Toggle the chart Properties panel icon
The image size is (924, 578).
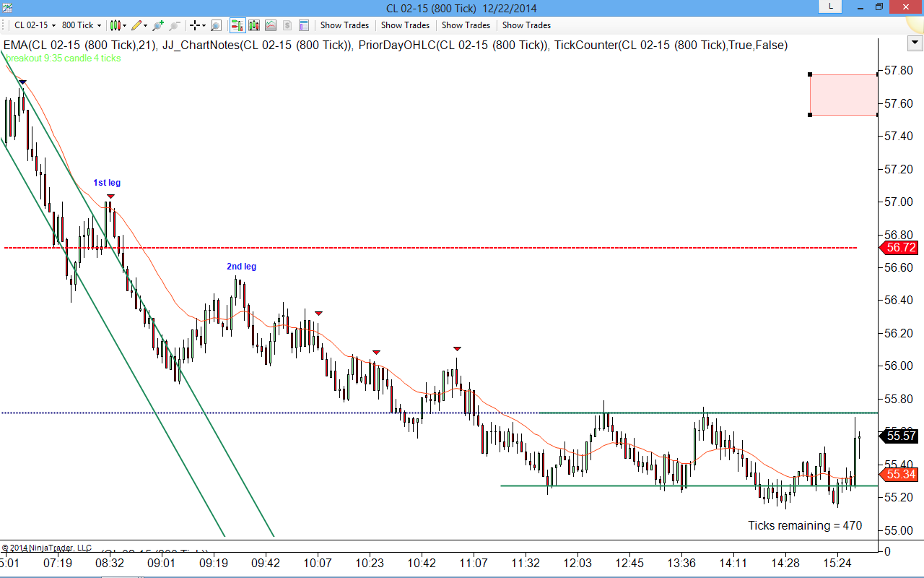[x=303, y=25]
